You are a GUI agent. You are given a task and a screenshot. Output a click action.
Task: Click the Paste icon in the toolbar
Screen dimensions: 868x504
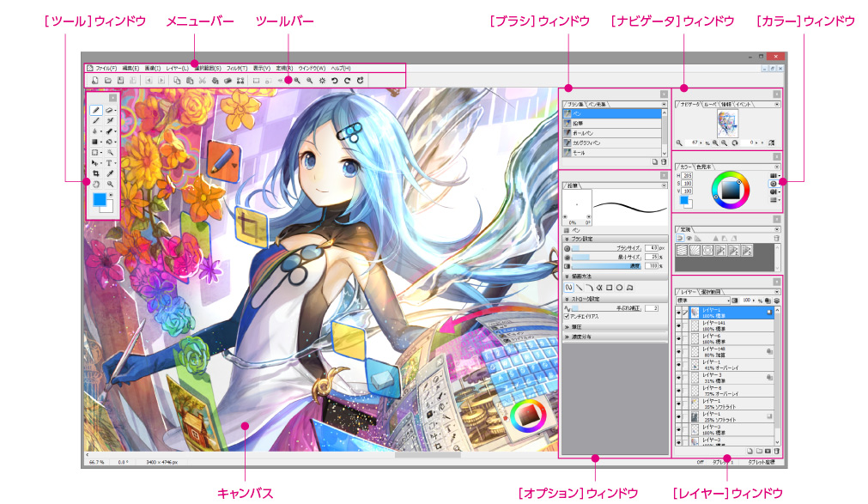[190, 81]
